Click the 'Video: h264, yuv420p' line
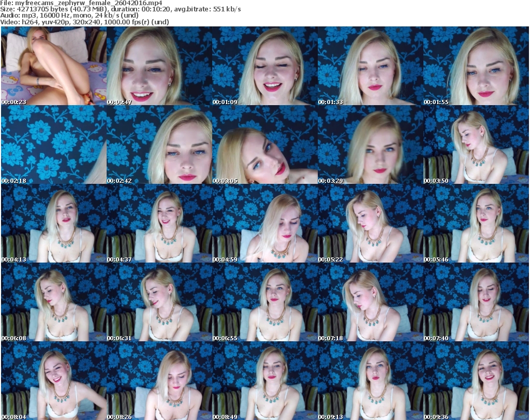Screen dimensions: 530x420 coord(84,22)
